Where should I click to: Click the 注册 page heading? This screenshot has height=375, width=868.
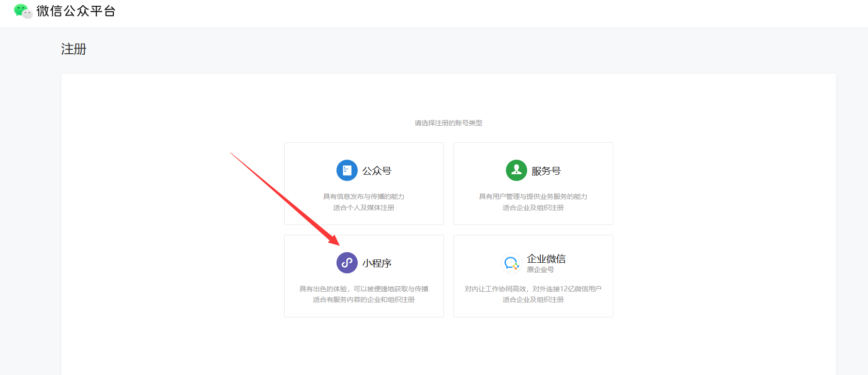(x=74, y=49)
